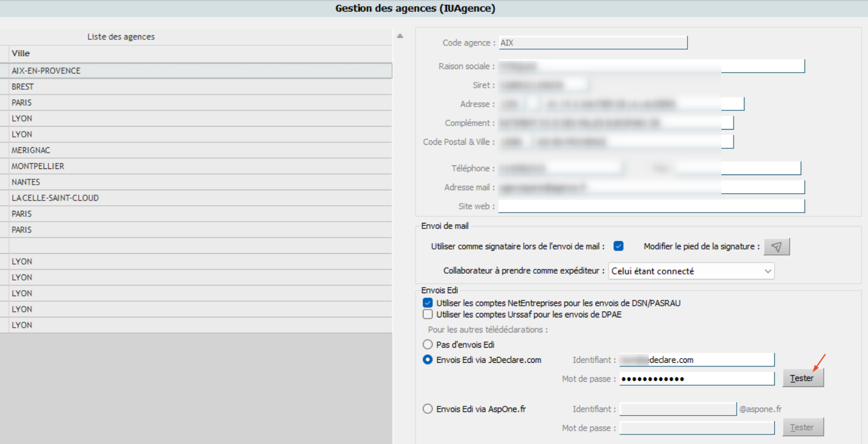The height and width of the screenshot is (444, 868).
Task: Click the Tester button for JeDeclare
Action: tap(803, 378)
